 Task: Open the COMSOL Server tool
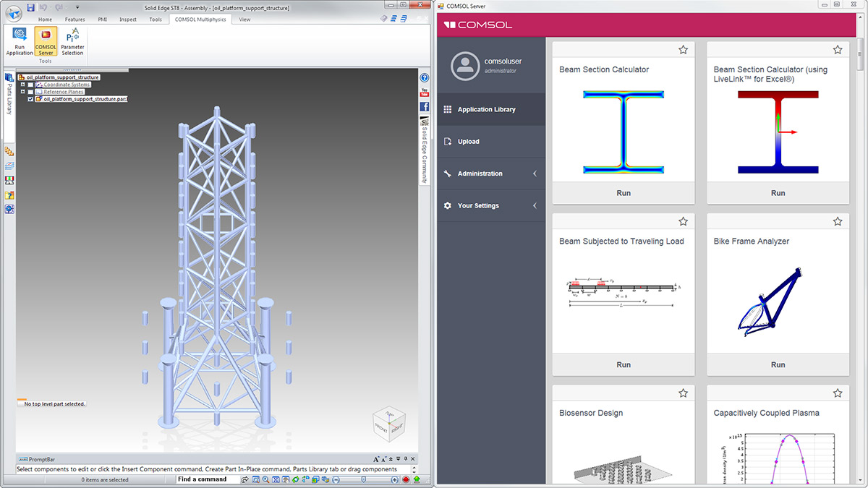click(x=46, y=41)
